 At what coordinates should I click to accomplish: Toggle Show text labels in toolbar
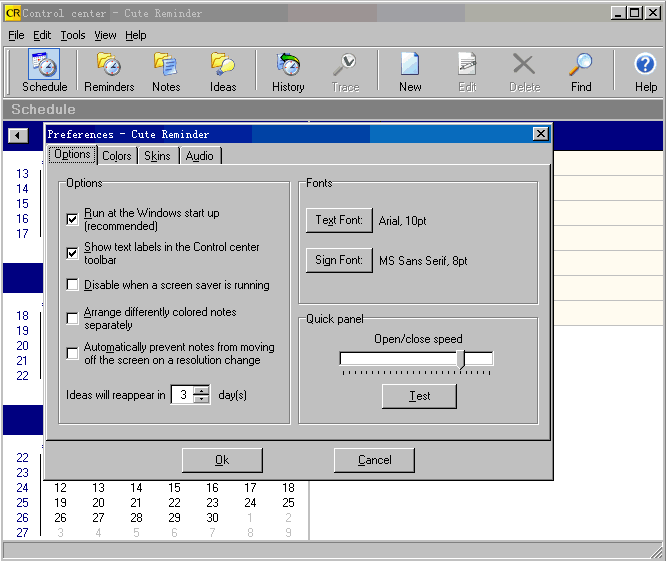point(73,254)
